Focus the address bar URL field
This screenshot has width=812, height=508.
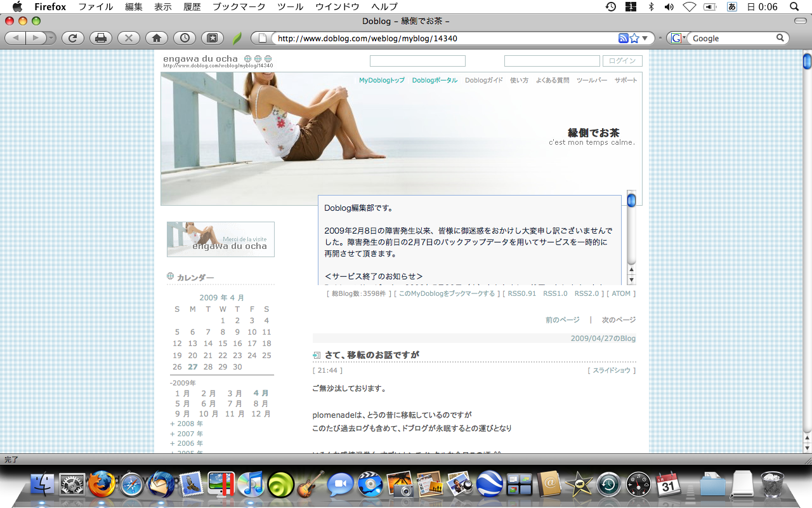(445, 38)
